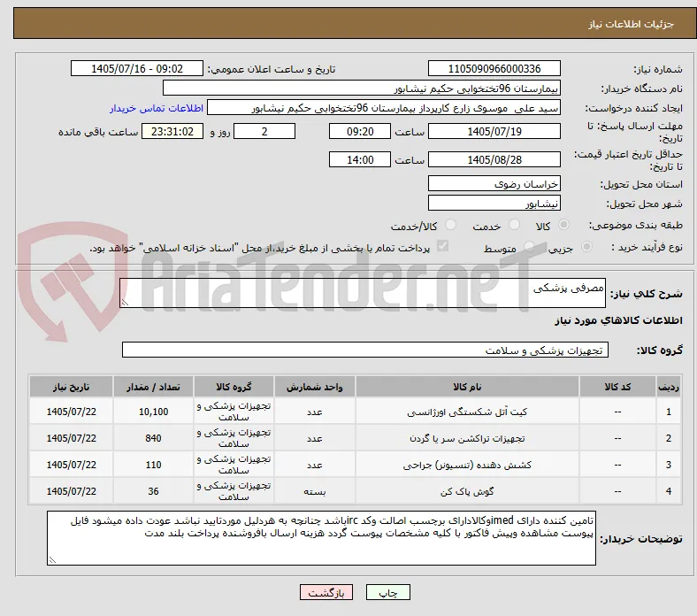Click the remaining time field 23:31:02
The width and height of the screenshot is (697, 616).
click(172, 132)
